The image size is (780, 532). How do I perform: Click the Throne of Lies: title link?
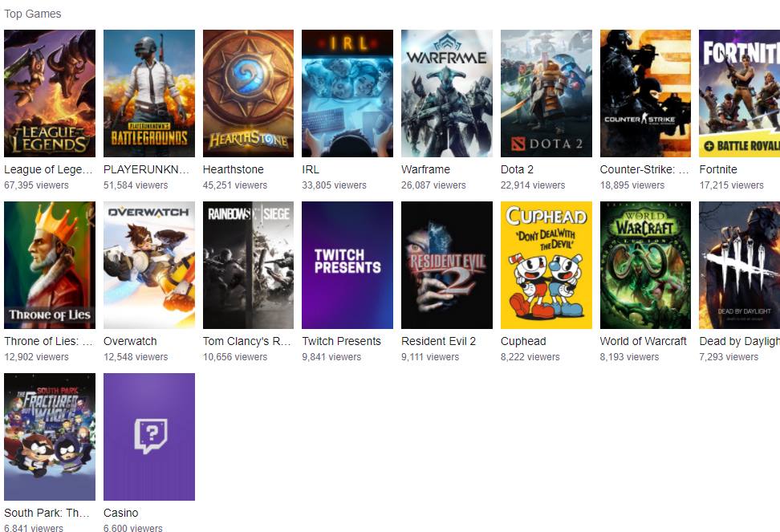(x=48, y=342)
